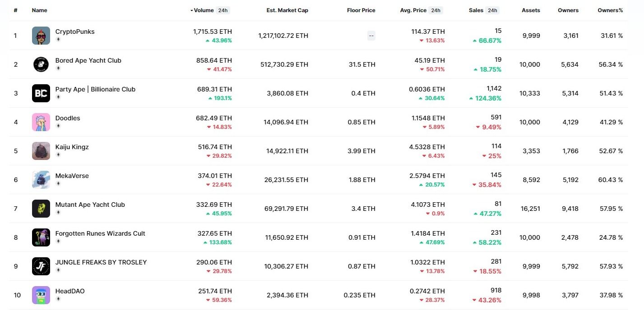This screenshot has height=310, width=644.
Task: Click the Forgotten Runes Wizards Cult avatar
Action: click(x=41, y=237)
